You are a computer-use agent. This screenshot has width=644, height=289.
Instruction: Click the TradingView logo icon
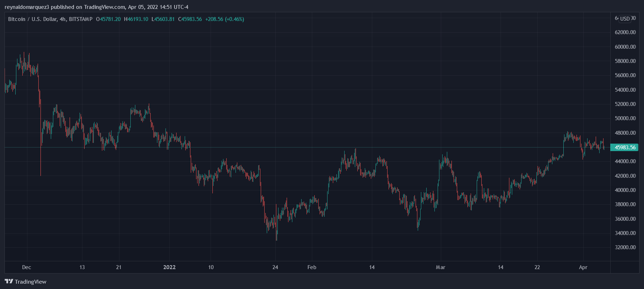pyautogui.click(x=9, y=282)
